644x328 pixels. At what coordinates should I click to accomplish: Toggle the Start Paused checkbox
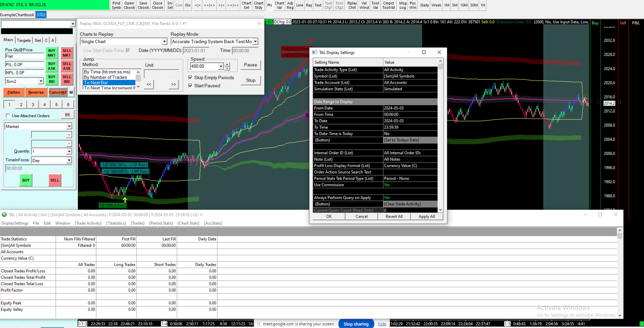pyautogui.click(x=190, y=86)
